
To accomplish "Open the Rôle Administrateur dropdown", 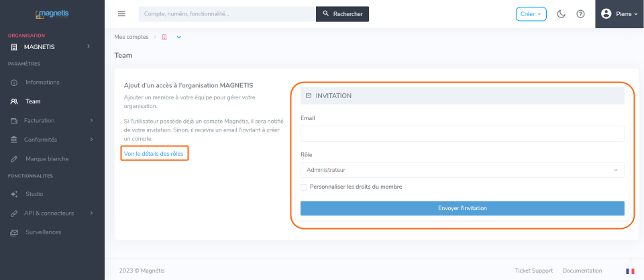I will pyautogui.click(x=462, y=171).
